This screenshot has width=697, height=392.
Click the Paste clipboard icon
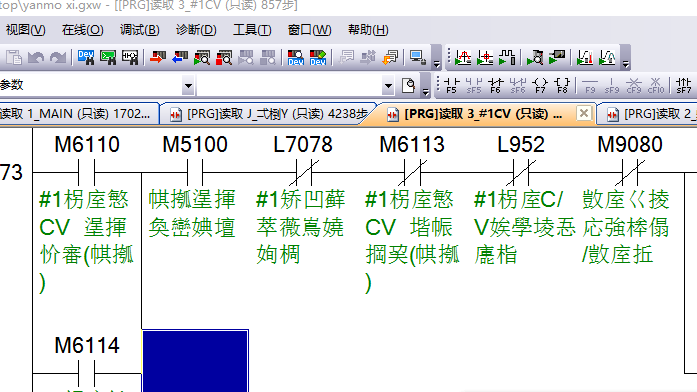[x=14, y=58]
